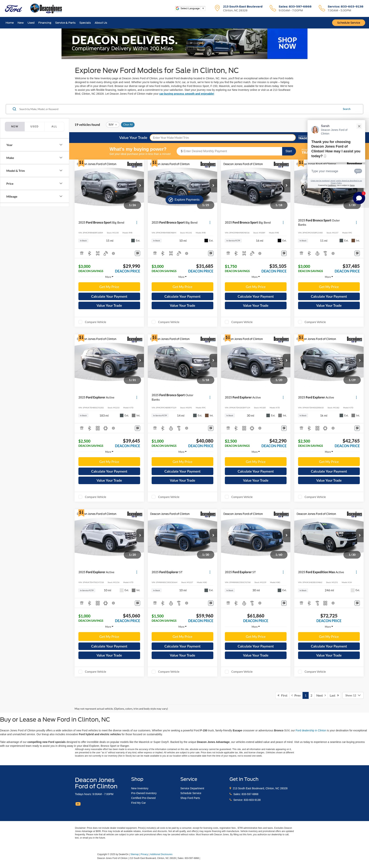The image size is (369, 868).
Task: Close the Sarah chat popup
Action: pyautogui.click(x=359, y=126)
